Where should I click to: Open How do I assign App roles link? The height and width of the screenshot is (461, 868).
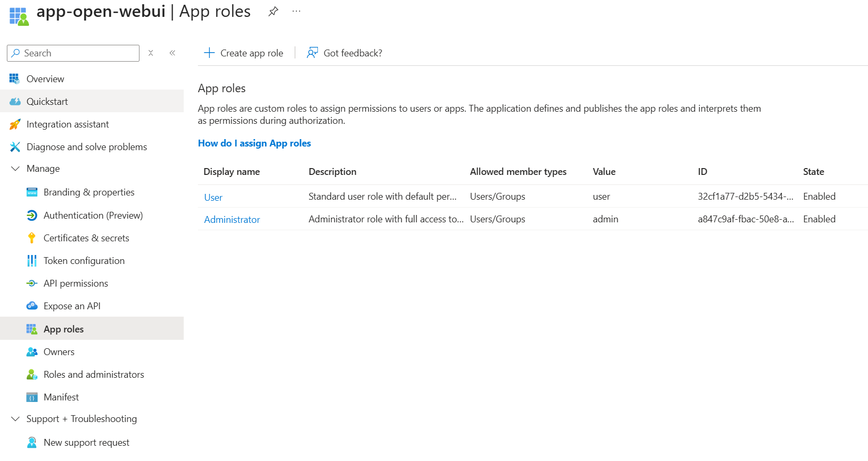click(x=254, y=143)
